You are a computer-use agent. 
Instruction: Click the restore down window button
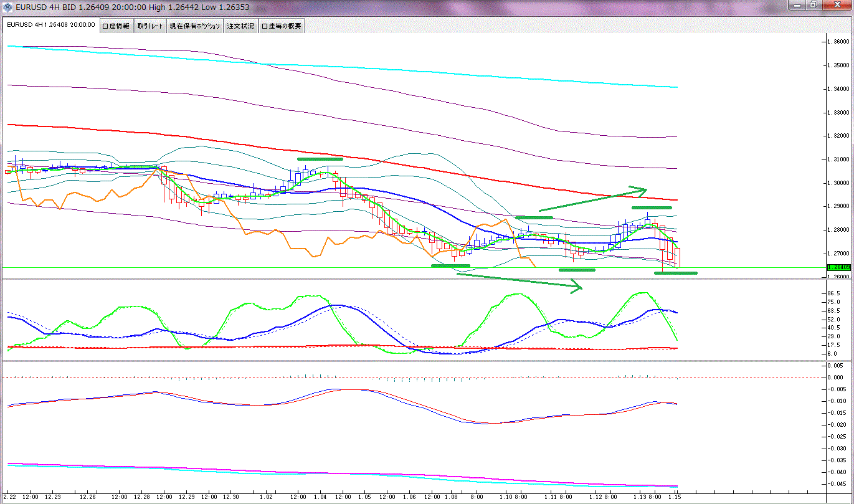(x=814, y=5)
